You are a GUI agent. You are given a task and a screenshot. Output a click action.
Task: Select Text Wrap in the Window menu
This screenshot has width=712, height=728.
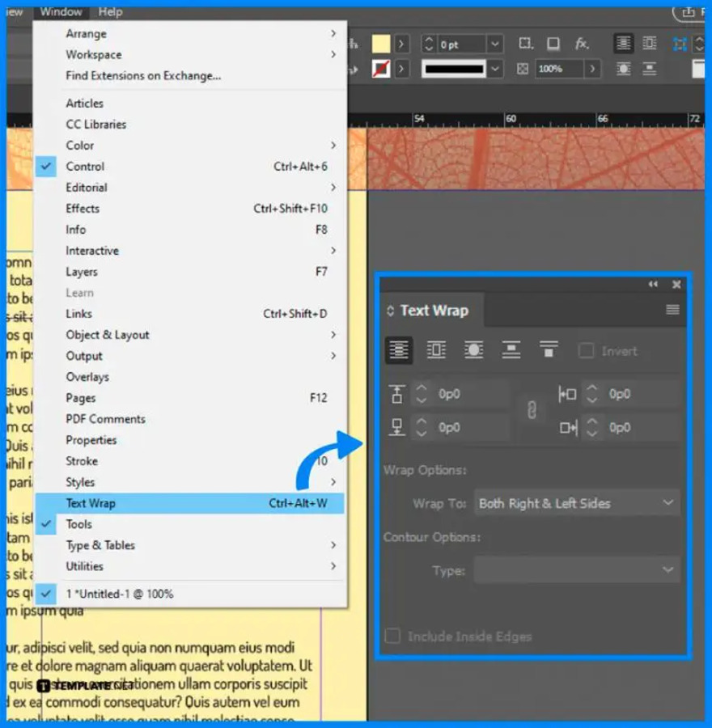click(89, 502)
